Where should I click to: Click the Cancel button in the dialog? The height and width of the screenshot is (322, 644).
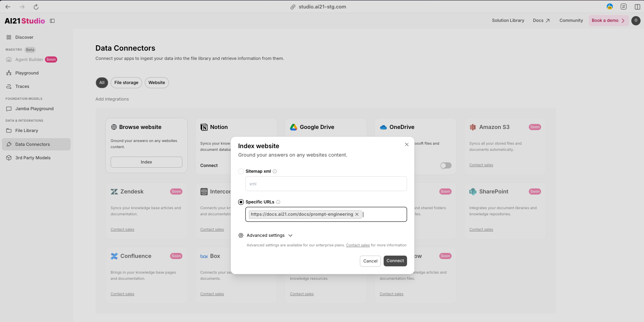(370, 261)
